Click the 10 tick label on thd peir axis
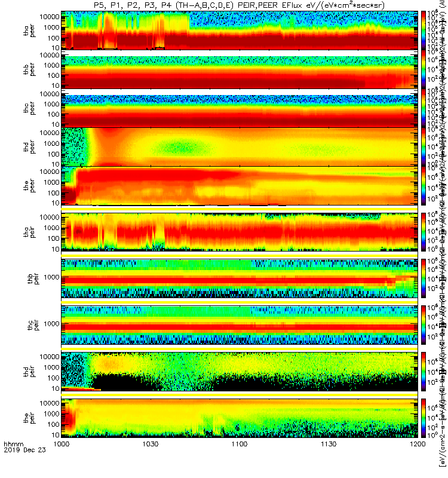 click(56, 389)
